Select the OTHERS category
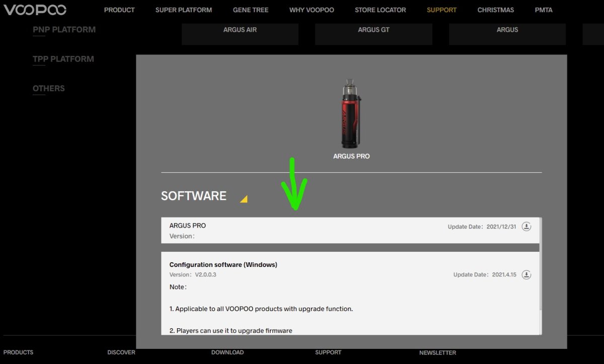This screenshot has height=364, width=604. point(49,89)
